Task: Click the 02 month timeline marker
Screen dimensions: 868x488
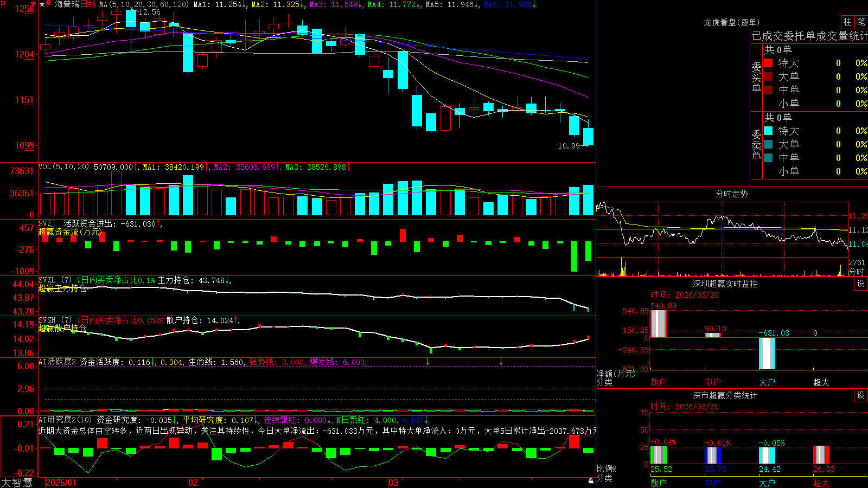Action: (193, 483)
